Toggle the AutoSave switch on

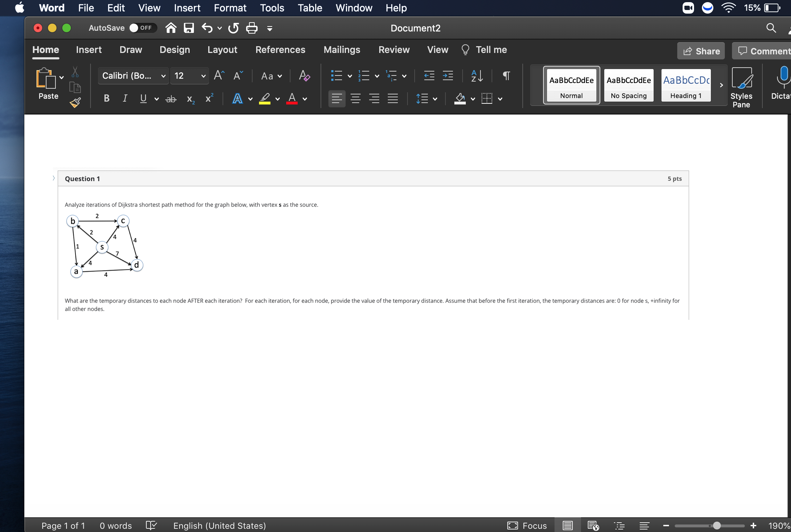tap(142, 28)
